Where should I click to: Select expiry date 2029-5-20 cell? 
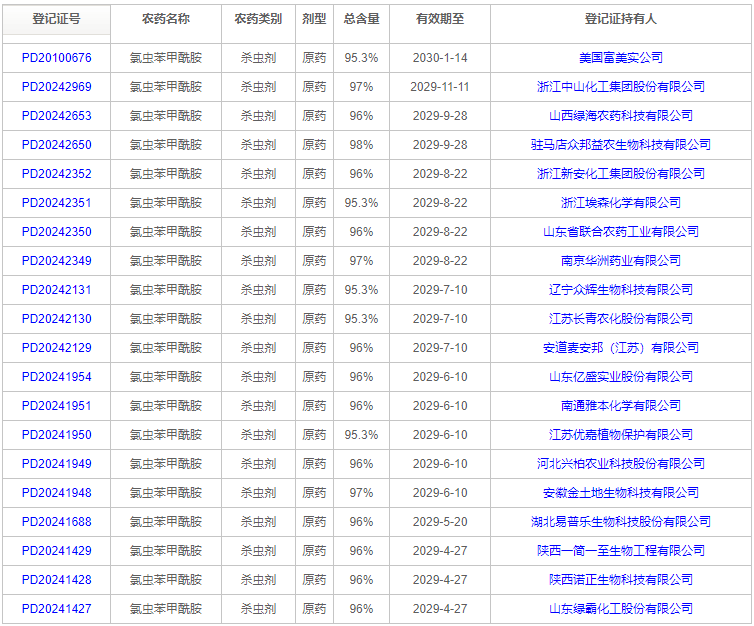click(x=440, y=522)
